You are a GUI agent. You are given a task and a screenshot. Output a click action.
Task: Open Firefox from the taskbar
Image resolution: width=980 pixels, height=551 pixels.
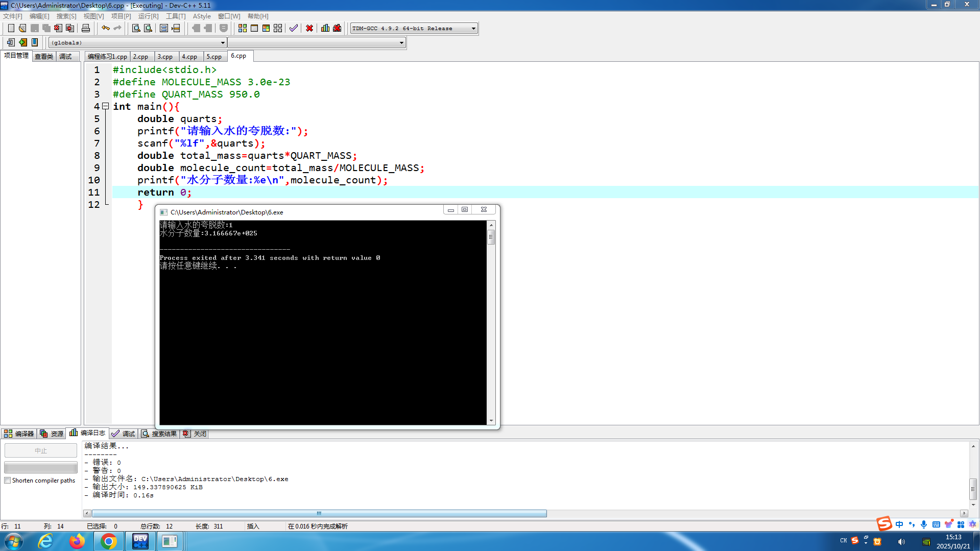pyautogui.click(x=77, y=541)
